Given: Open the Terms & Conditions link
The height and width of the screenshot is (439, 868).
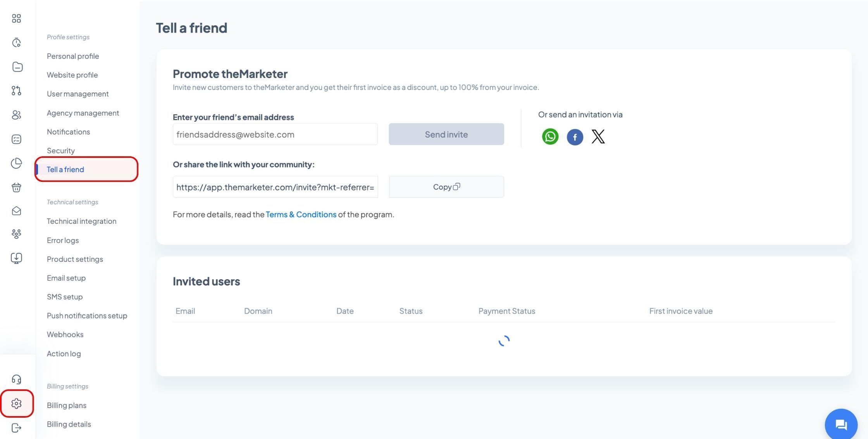Looking at the screenshot, I should (301, 214).
